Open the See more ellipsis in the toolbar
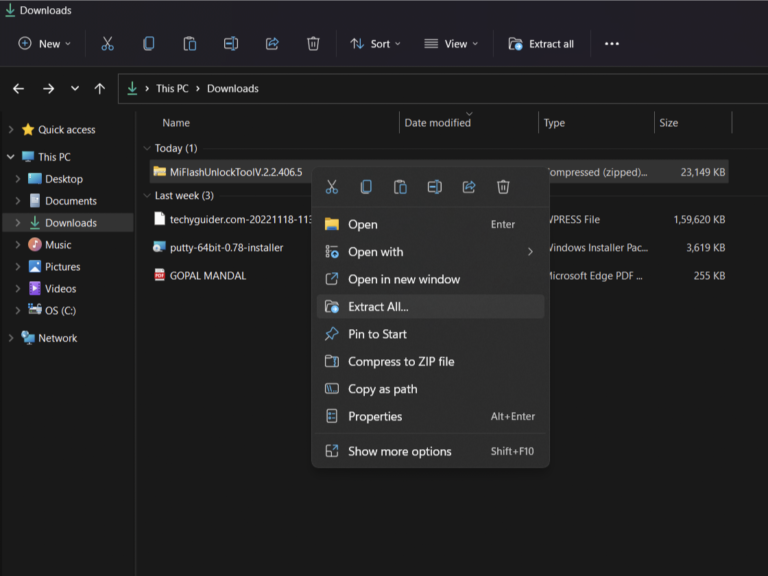The height and width of the screenshot is (576, 768). [612, 44]
